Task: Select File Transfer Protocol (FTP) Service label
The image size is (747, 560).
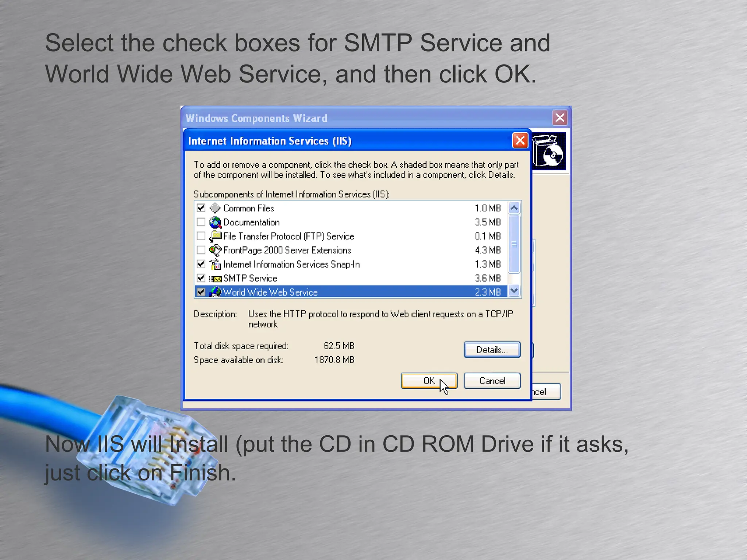Action: [289, 236]
